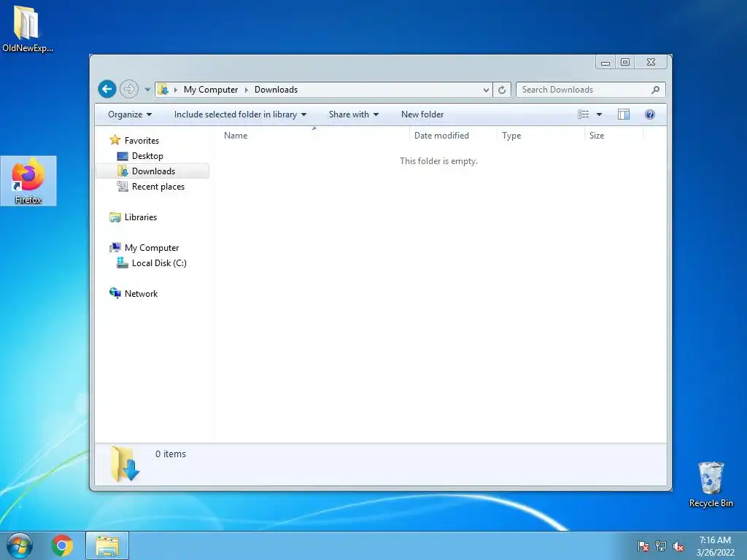Close the Explorer window
Screen dimensions: 747x560
[651, 63]
